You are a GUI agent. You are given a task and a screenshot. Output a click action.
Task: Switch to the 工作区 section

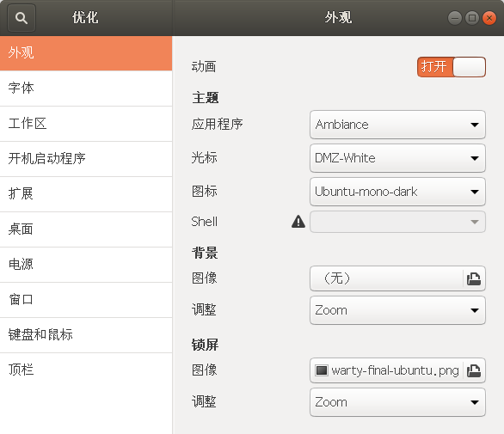[x=86, y=124]
